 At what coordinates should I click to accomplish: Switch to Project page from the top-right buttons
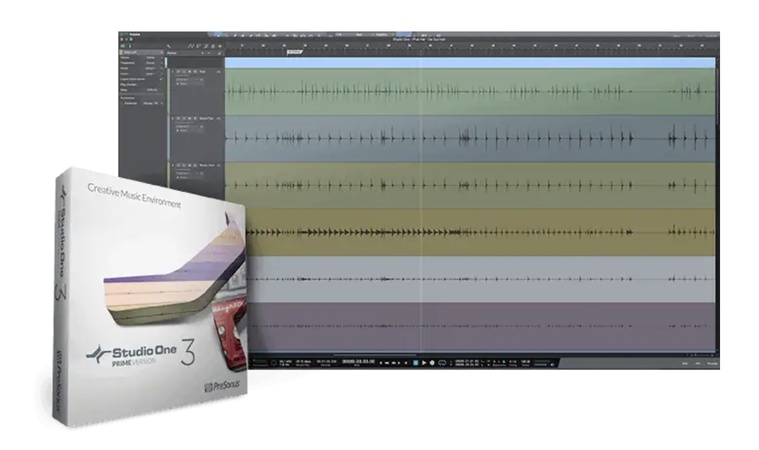[x=712, y=36]
